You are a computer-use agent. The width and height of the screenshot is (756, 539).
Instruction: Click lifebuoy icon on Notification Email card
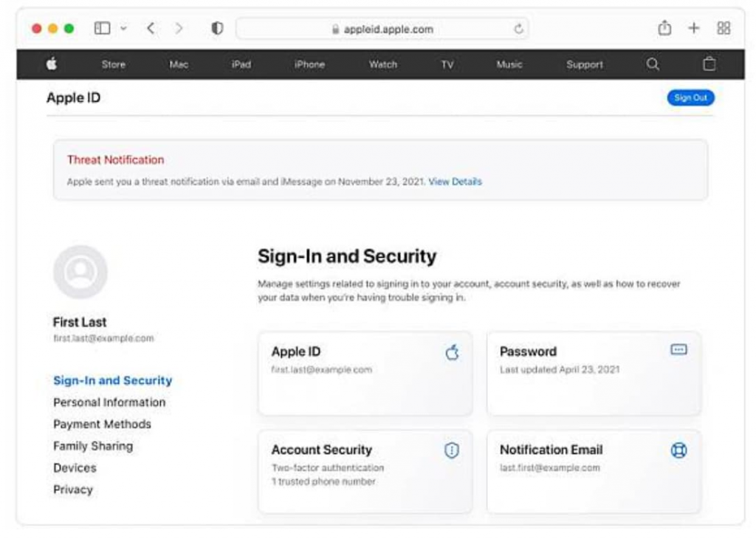679,450
